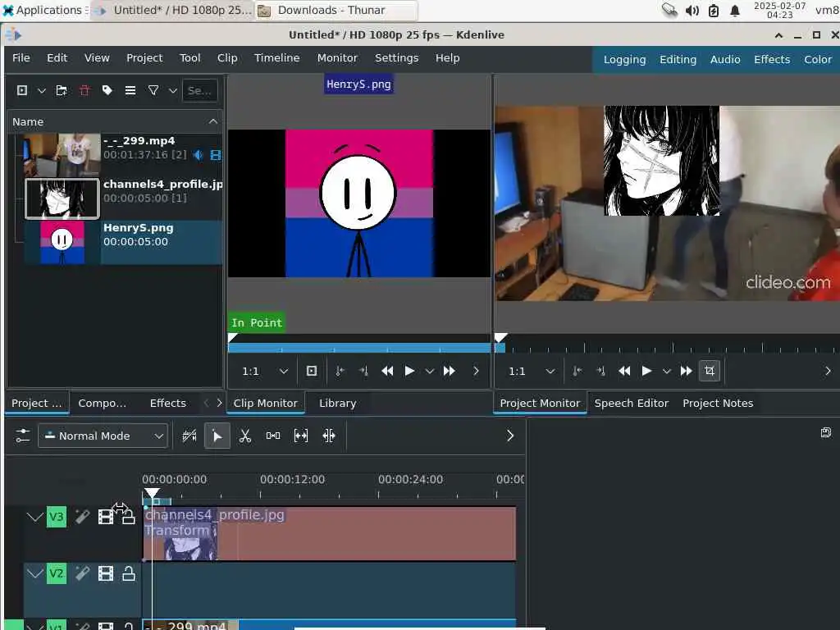Click Add Clip or Folder icon in bin
This screenshot has width=840, height=630.
pos(22,90)
